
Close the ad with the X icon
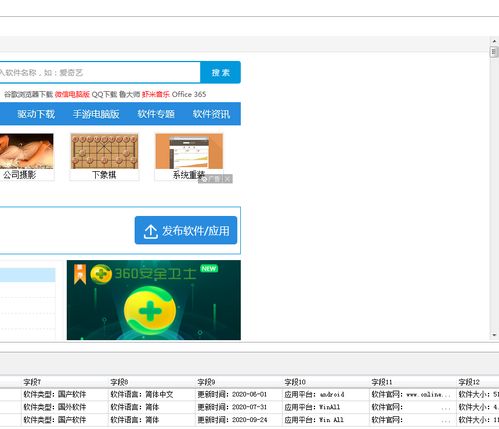(227, 179)
